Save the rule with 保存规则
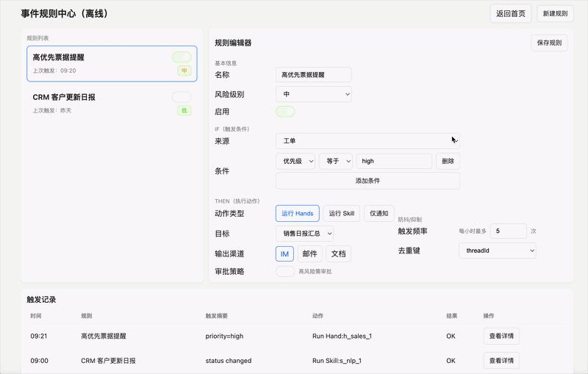Viewport: 588px width, 374px height. tap(549, 43)
